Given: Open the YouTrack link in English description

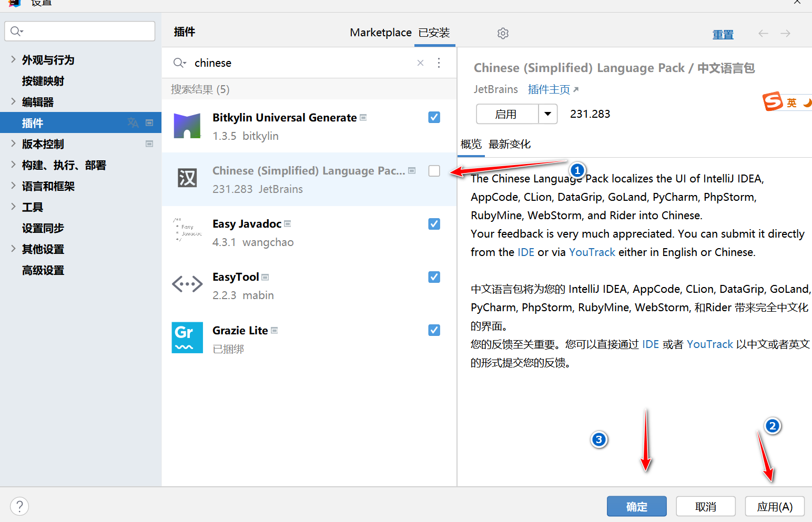Looking at the screenshot, I should click(592, 252).
